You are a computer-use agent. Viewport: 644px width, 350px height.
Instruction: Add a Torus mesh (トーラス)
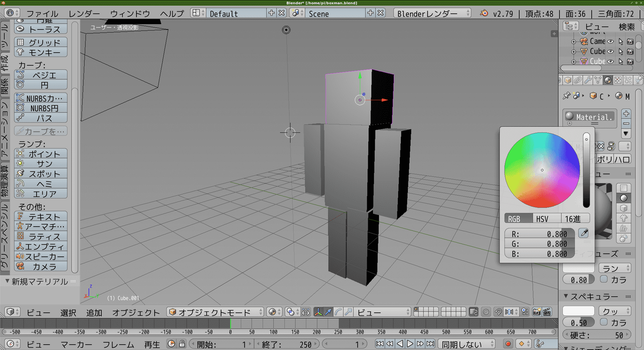[41, 29]
